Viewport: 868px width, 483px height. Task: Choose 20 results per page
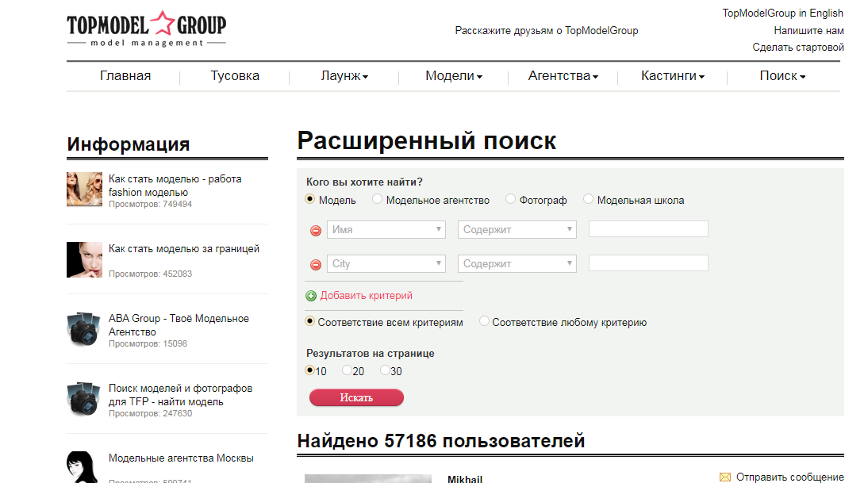(x=347, y=370)
